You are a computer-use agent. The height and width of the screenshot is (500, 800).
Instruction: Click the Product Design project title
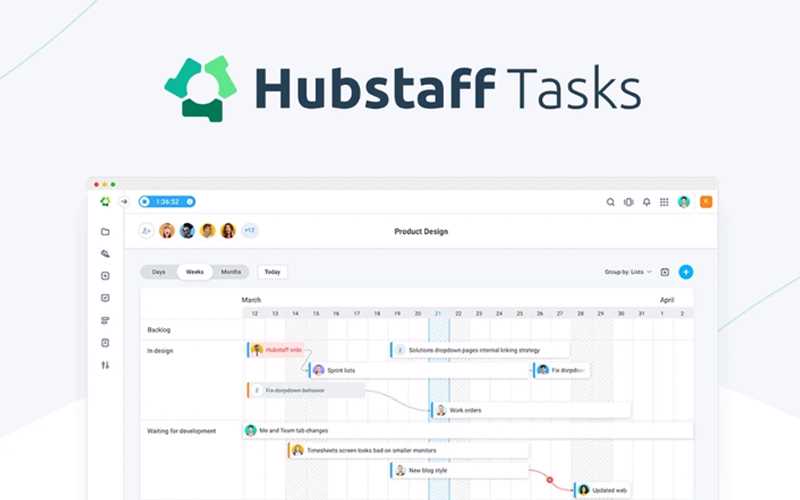[x=421, y=232]
